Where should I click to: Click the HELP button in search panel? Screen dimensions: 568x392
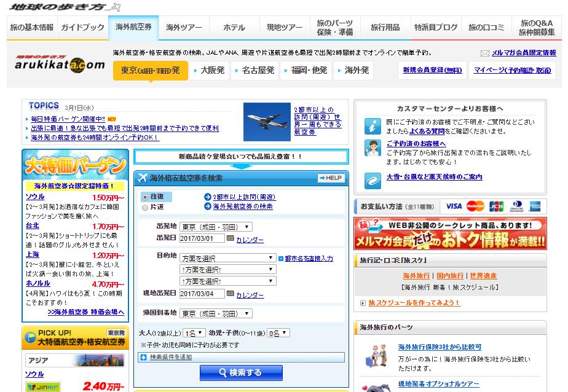[330, 178]
